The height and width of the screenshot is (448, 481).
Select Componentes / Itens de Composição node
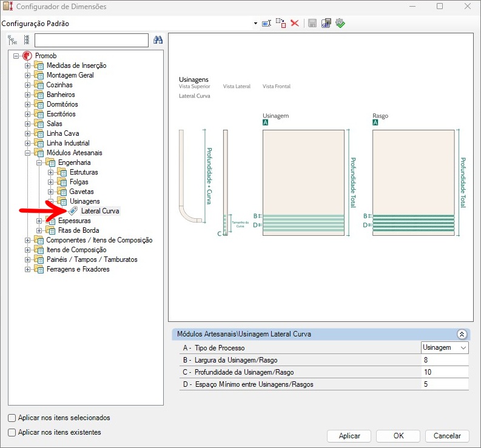click(x=99, y=240)
